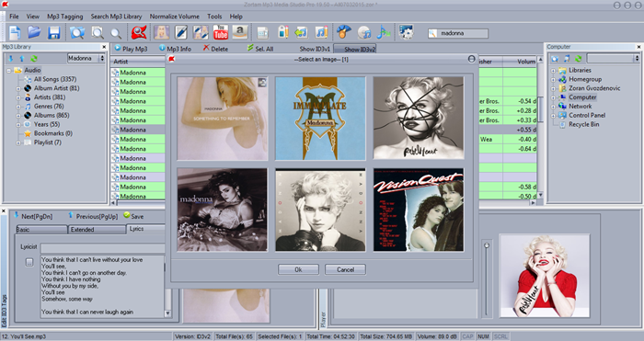
Task: Click the Lyricist input field
Action: (103, 247)
